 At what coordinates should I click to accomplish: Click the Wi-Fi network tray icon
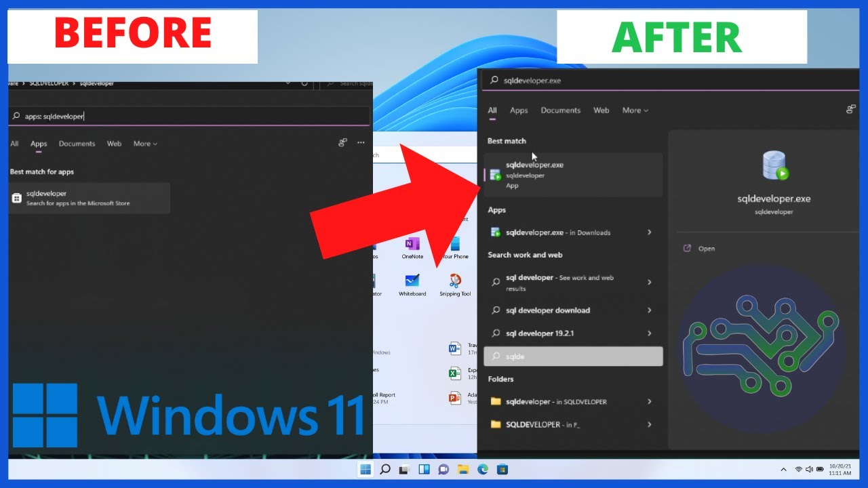(799, 469)
